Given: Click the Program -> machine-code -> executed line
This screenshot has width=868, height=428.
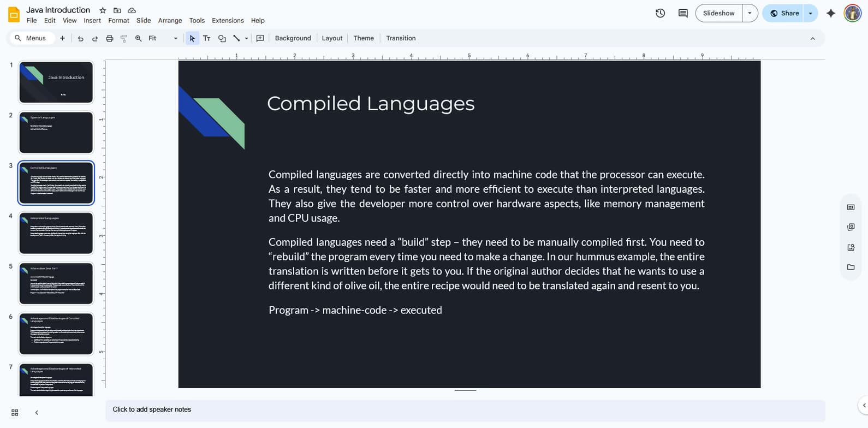Looking at the screenshot, I should [x=355, y=310].
